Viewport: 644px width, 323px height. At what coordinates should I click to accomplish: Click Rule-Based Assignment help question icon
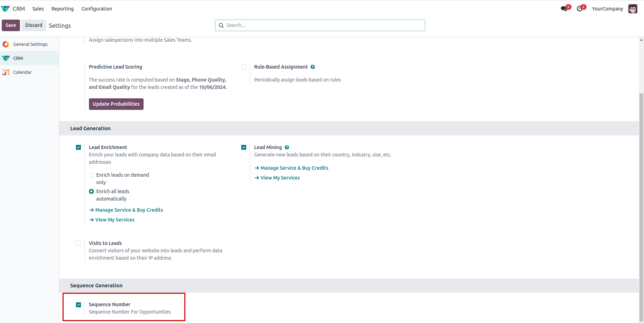coord(313,67)
